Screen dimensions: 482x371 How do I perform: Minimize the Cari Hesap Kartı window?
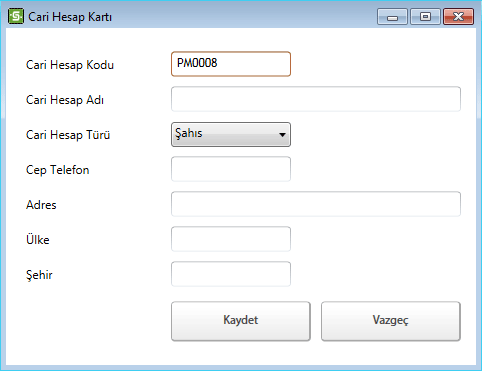392,17
